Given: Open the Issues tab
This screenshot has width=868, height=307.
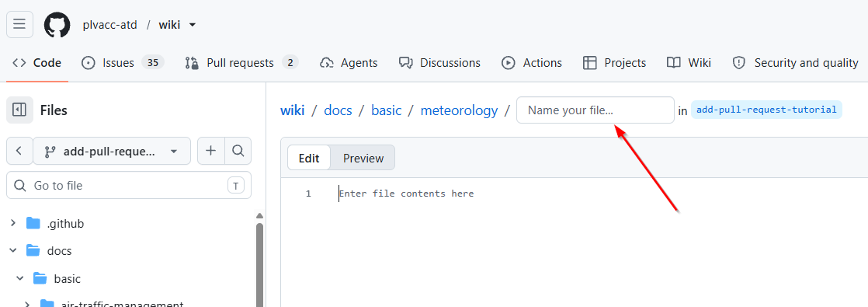Looking at the screenshot, I should 123,63.
